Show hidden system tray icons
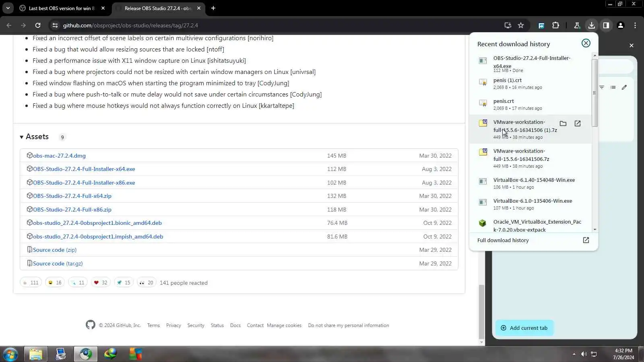 tap(574, 354)
